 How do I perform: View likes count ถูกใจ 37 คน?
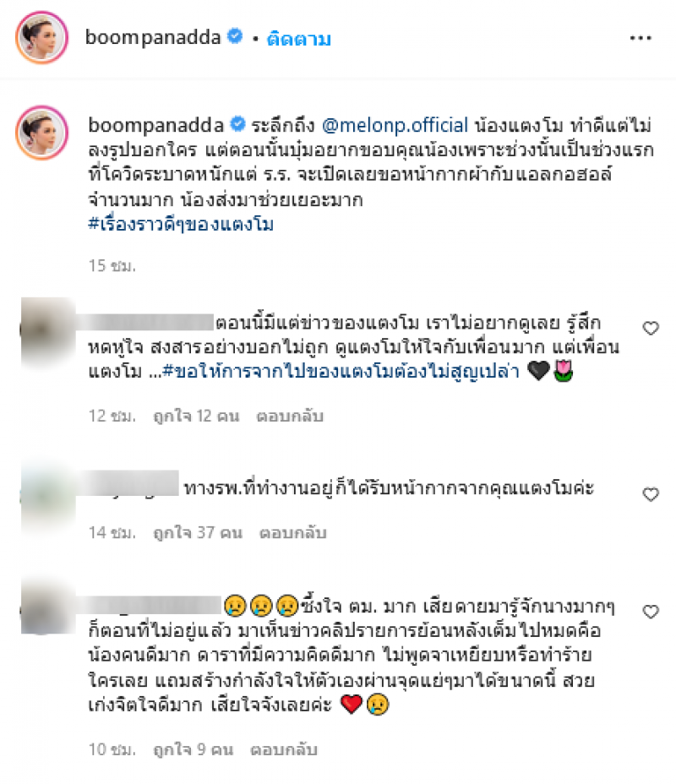[x=198, y=533]
